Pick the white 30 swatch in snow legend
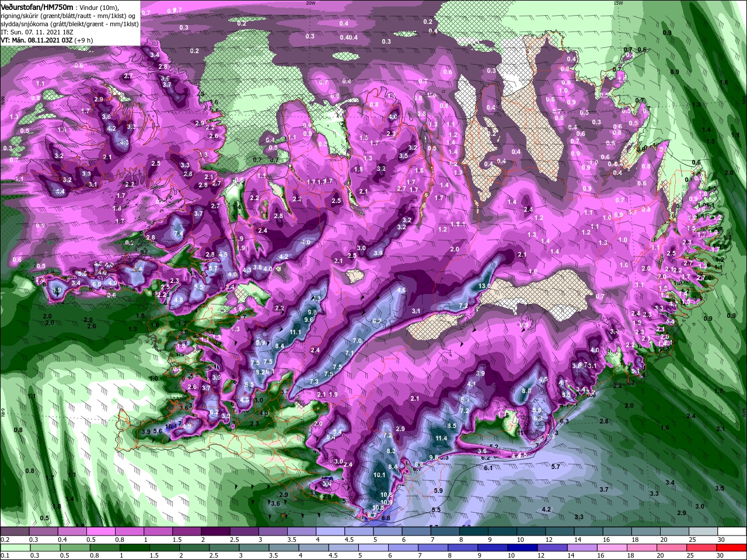 click(732, 531)
